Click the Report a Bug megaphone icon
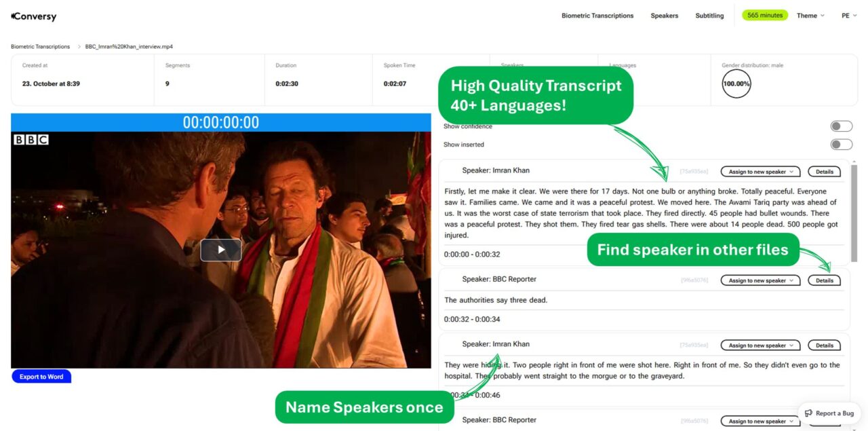 click(808, 413)
